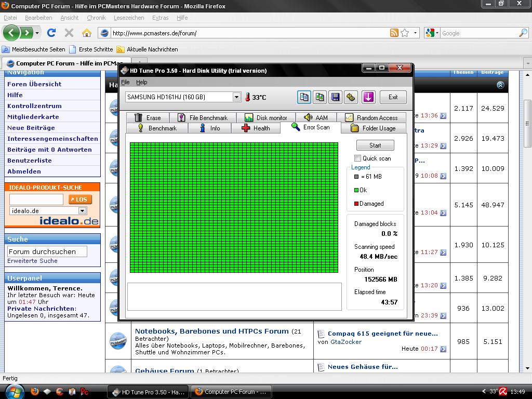Click Abmelden to log out

(x=24, y=171)
